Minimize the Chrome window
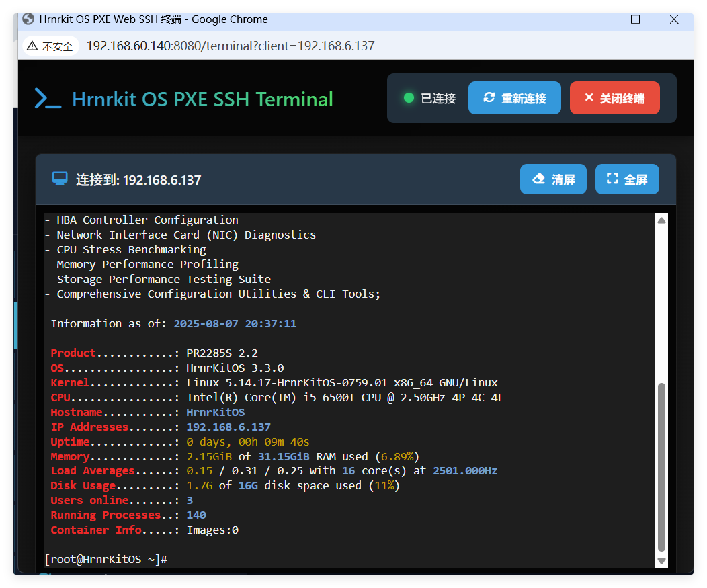The image size is (707, 588). (596, 19)
